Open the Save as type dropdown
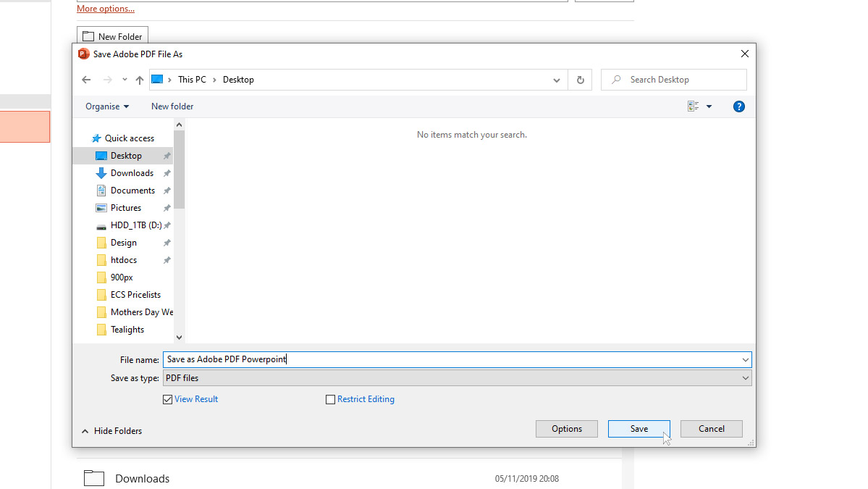The height and width of the screenshot is (489, 868). coord(745,377)
